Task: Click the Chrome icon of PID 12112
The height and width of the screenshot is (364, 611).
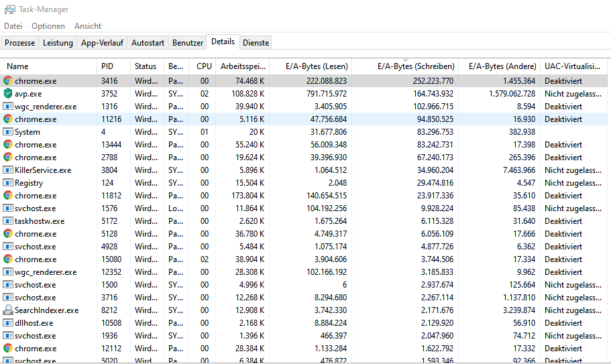Action: (x=8, y=348)
